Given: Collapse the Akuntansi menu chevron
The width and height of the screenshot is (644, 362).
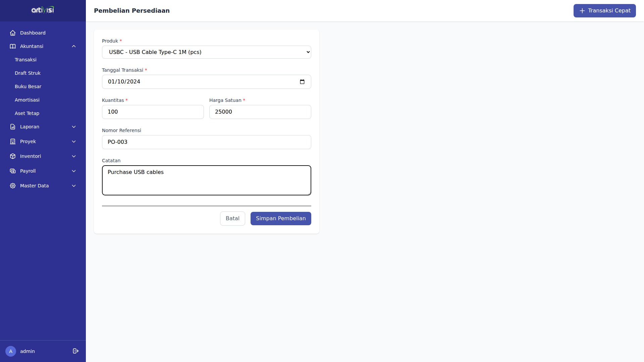Looking at the screenshot, I should (74, 46).
